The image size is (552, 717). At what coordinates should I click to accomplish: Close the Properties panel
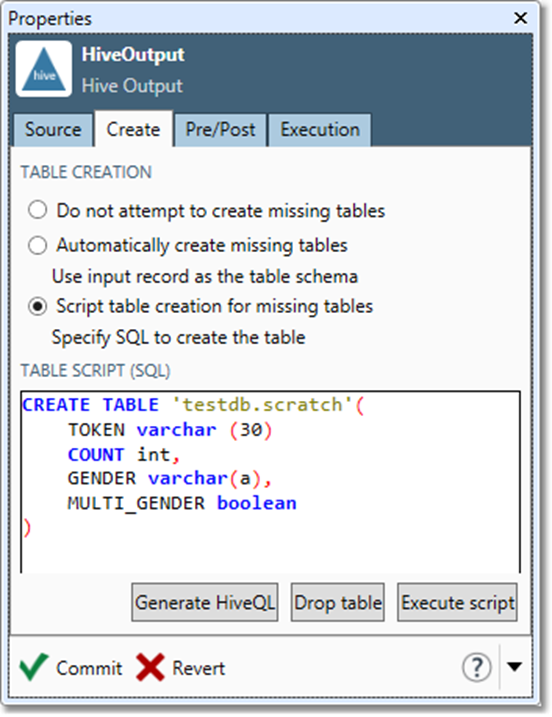pyautogui.click(x=520, y=18)
